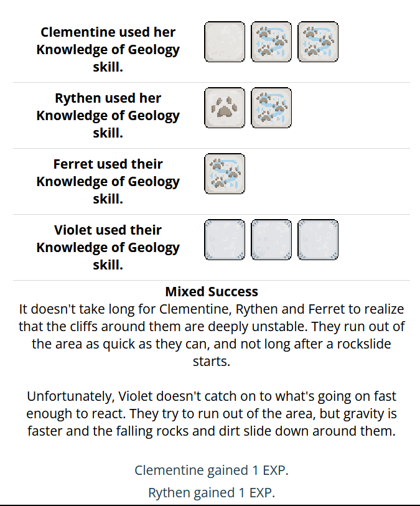Image resolution: width=420 pixels, height=506 pixels.
Task: Click 'Violet used their Knowledge of Geology skill' text
Action: [108, 247]
